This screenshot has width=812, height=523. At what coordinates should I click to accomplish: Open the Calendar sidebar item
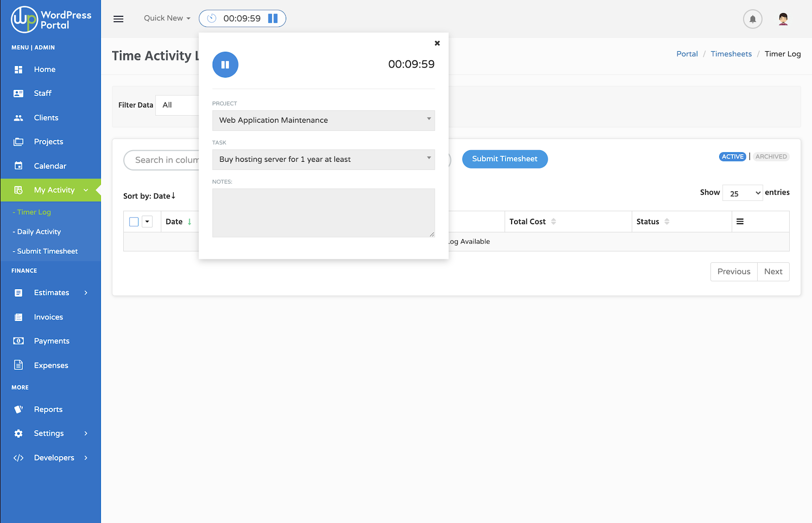coord(50,166)
